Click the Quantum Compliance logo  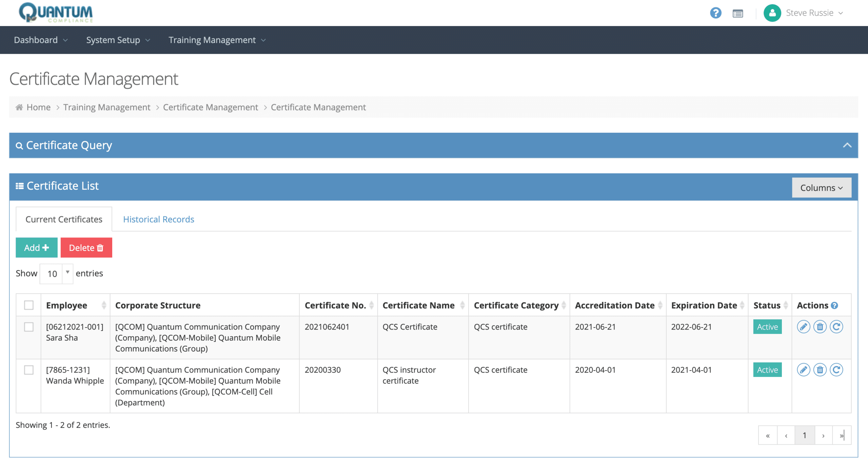[56, 13]
